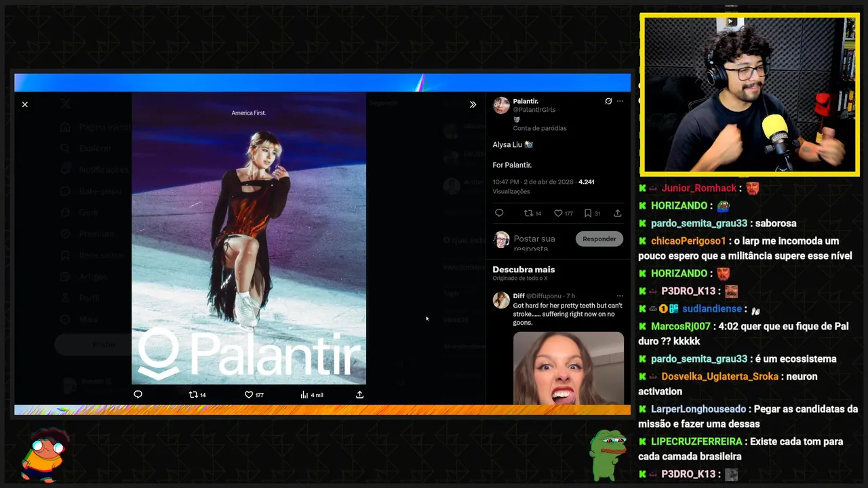
Task: Click the Responder button
Action: point(599,239)
